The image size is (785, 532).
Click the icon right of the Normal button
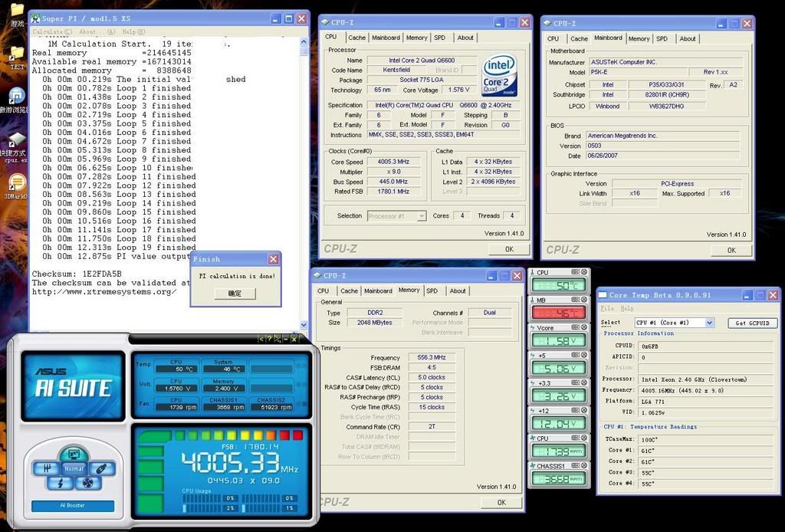103,468
